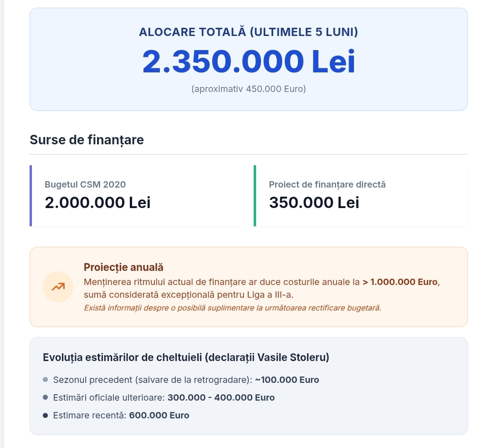This screenshot has height=448, width=482.
Task: Select the Proiect de finanțare directă card
Action: click(x=361, y=196)
